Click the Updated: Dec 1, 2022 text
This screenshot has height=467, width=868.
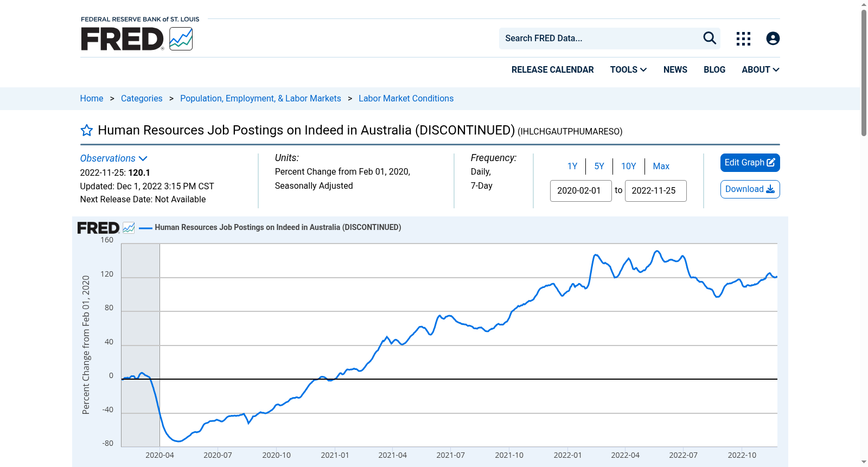tap(147, 187)
